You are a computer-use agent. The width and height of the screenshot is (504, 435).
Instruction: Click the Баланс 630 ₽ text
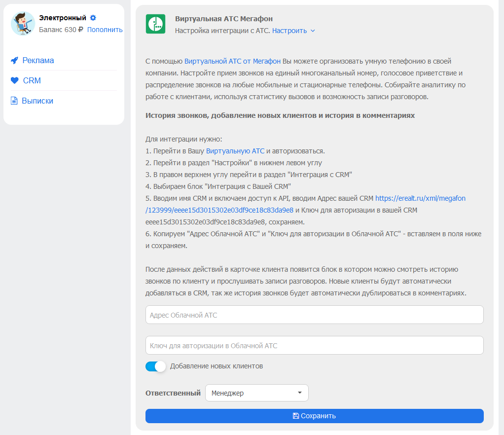61,30
